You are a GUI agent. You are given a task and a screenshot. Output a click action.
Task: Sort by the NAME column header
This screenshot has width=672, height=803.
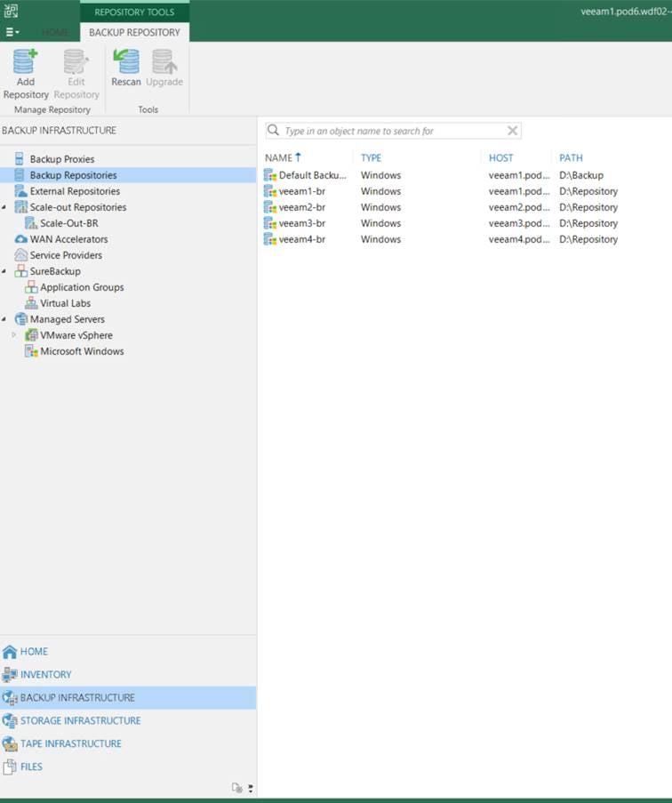(x=279, y=157)
